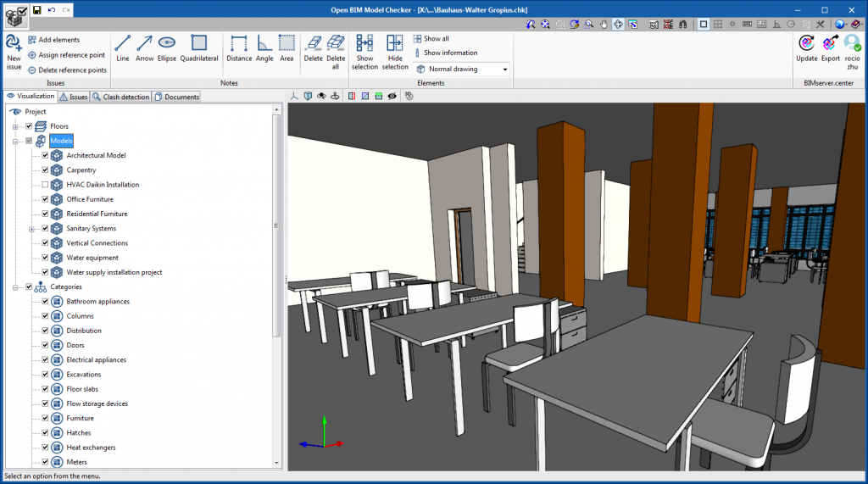Toggle the Doors category checkbox

45,345
